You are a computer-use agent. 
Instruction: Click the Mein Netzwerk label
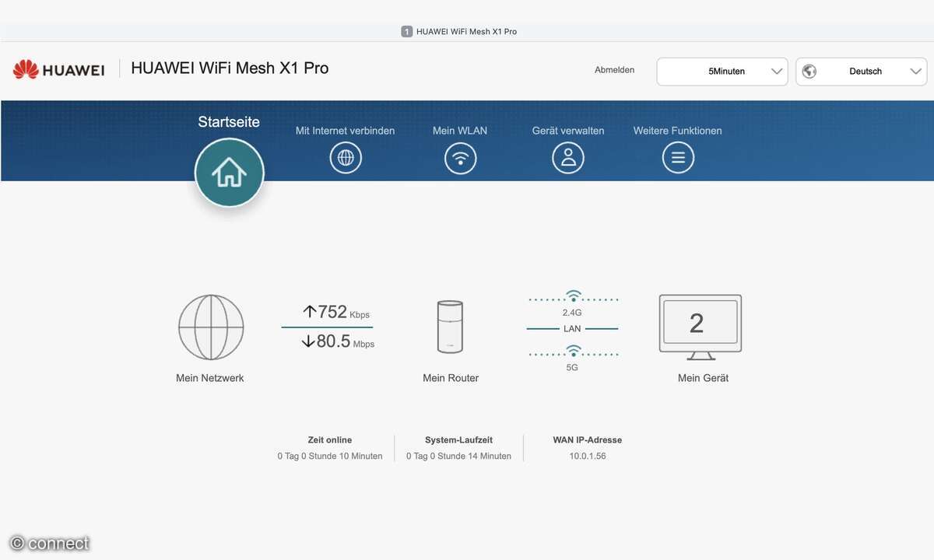tap(210, 378)
